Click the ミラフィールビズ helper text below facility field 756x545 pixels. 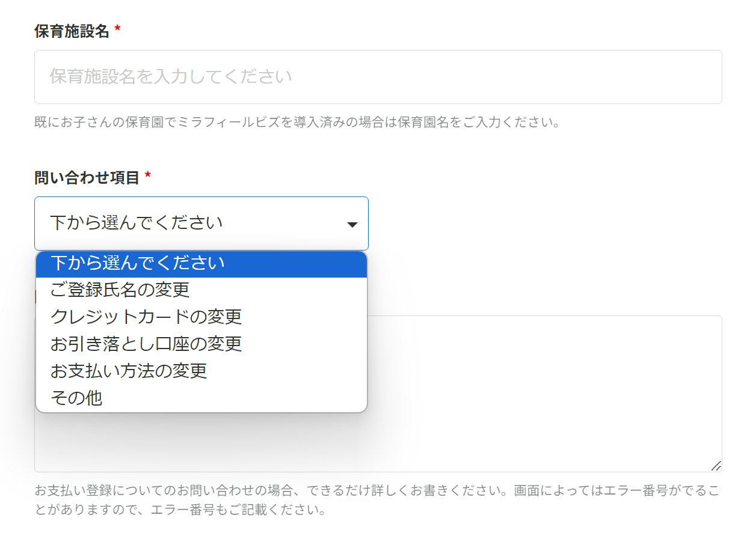[297, 123]
